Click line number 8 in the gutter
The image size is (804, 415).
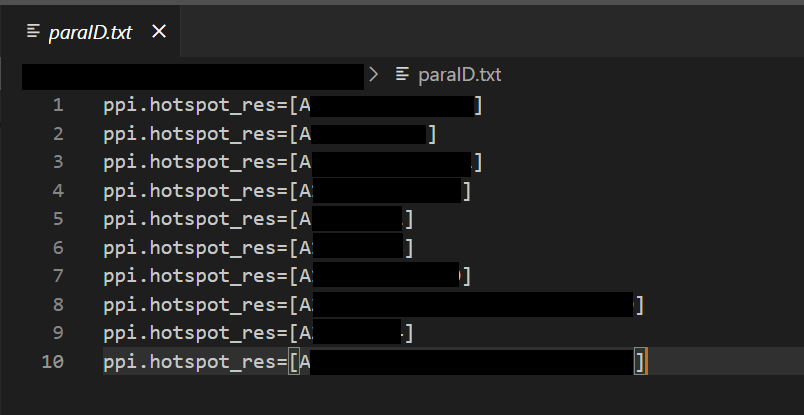(x=57, y=304)
